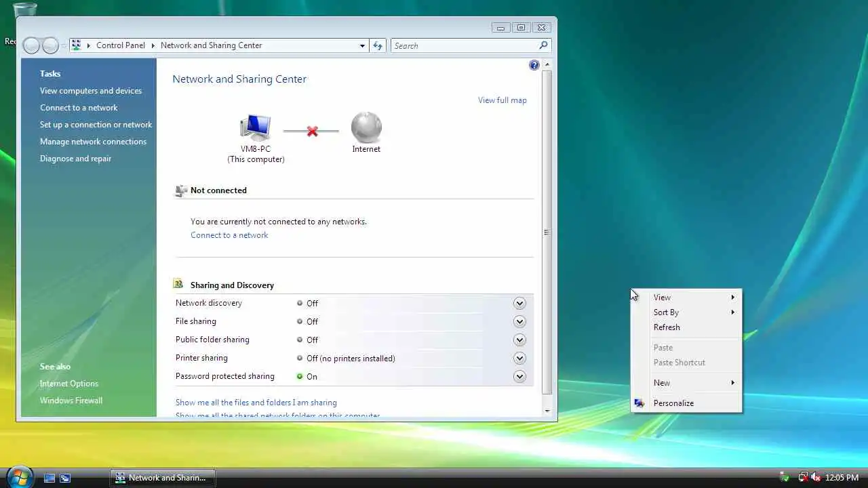Image resolution: width=868 pixels, height=488 pixels.
Task: Click breadcrumb arrow after Control Panel
Action: pyautogui.click(x=153, y=45)
